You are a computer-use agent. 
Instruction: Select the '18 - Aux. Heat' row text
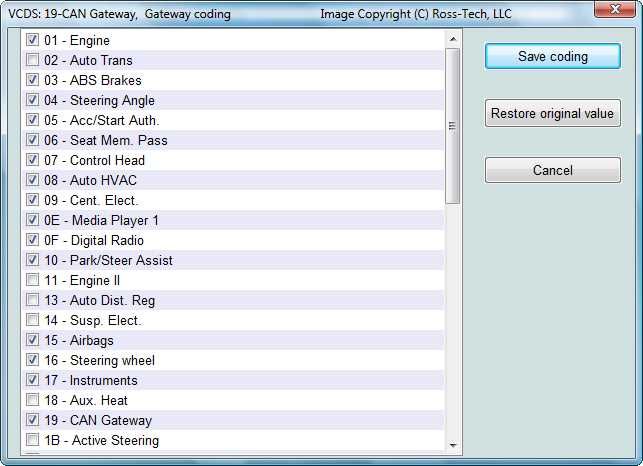(86, 400)
